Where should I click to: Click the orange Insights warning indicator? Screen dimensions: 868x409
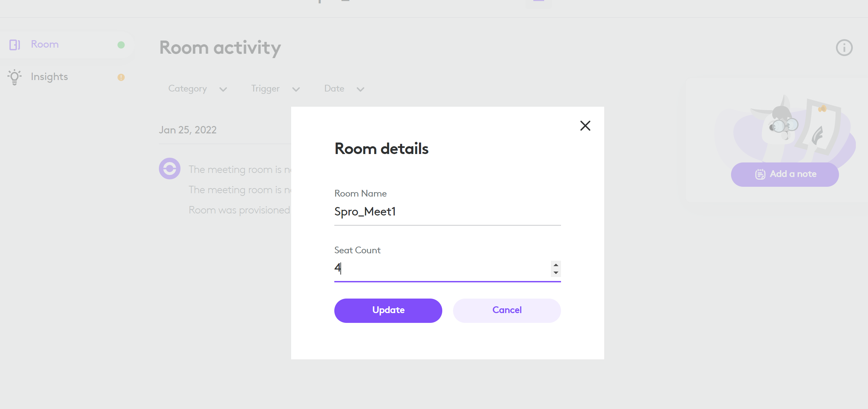(121, 77)
